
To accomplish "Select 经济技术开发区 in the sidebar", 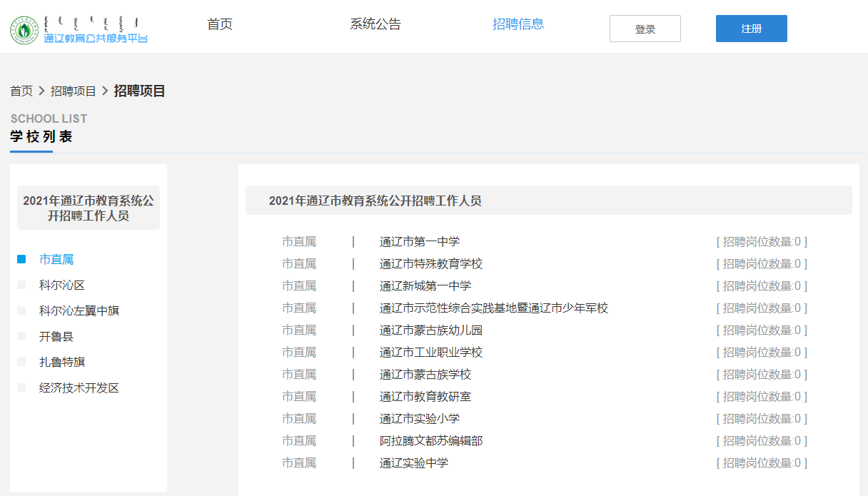I will point(79,388).
